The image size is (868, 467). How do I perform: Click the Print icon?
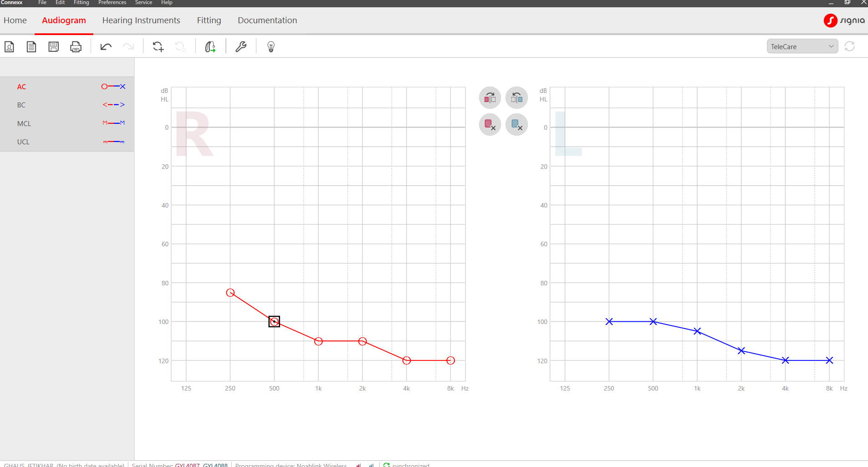point(76,47)
